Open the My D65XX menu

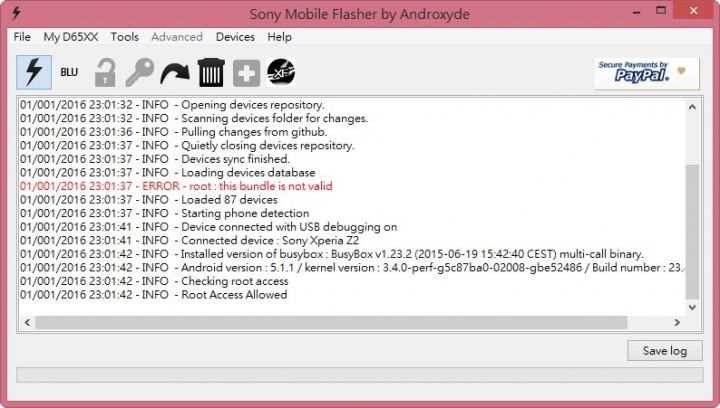(x=71, y=37)
